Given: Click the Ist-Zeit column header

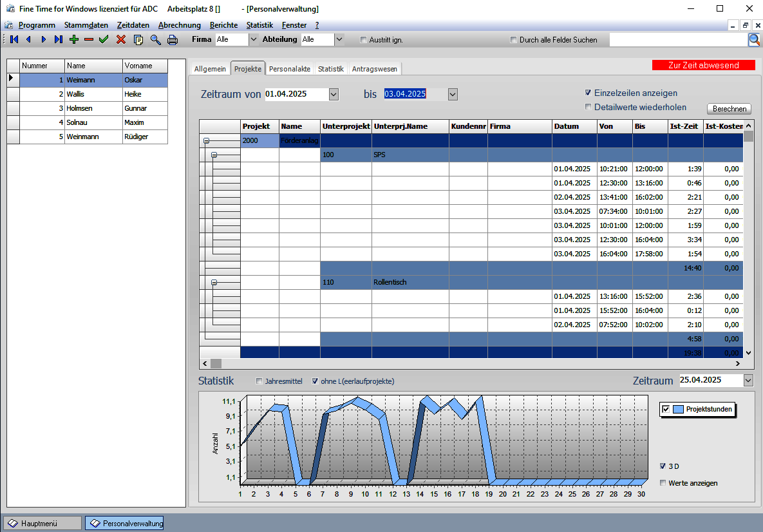Looking at the screenshot, I should coord(686,126).
